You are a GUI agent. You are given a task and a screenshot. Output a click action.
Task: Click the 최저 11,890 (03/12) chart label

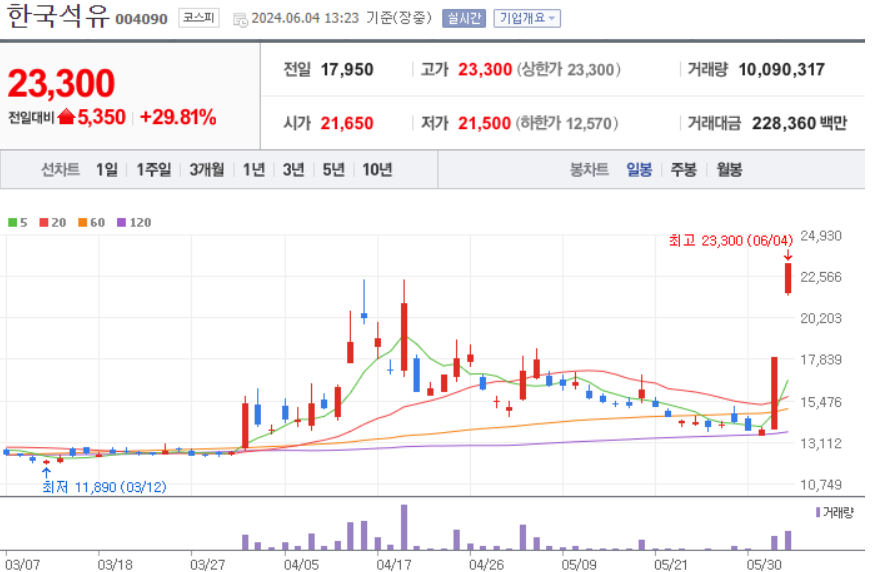pos(104,487)
